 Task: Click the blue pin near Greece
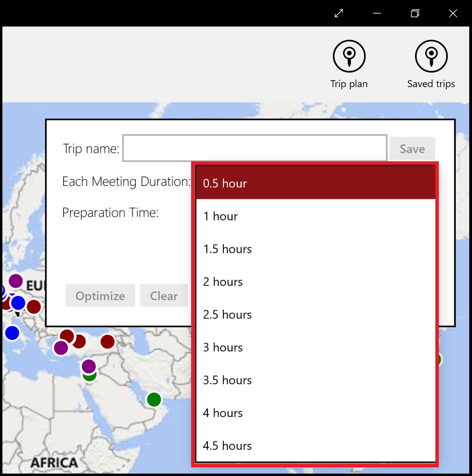point(12,333)
